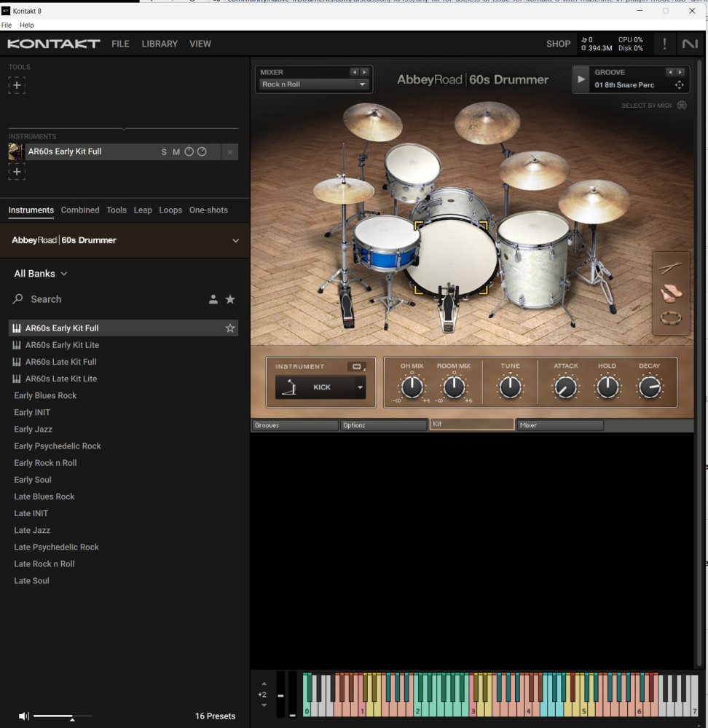Solo the AR60s Early Kit Full instrument

[164, 152]
